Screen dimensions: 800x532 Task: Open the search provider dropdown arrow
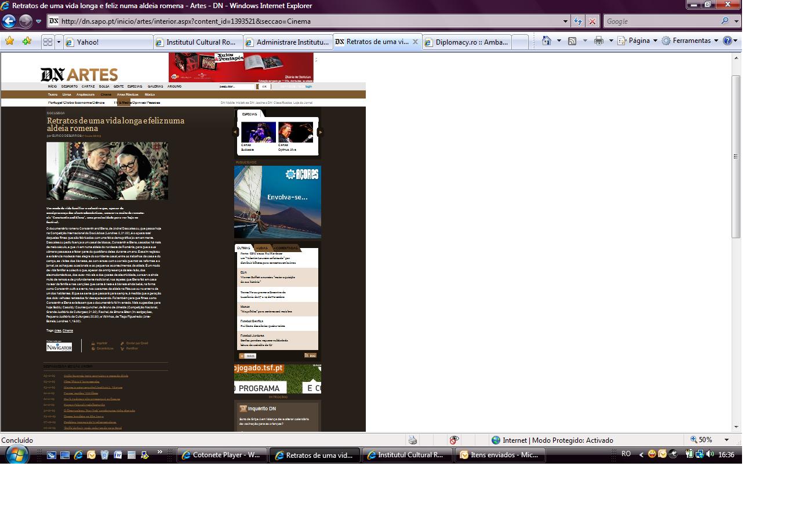pyautogui.click(x=736, y=21)
